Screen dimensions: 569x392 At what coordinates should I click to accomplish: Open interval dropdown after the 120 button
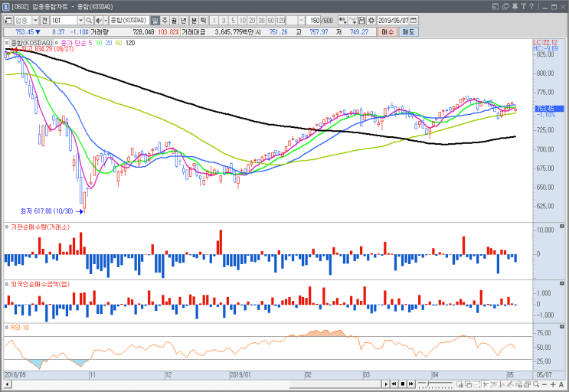coord(301,21)
